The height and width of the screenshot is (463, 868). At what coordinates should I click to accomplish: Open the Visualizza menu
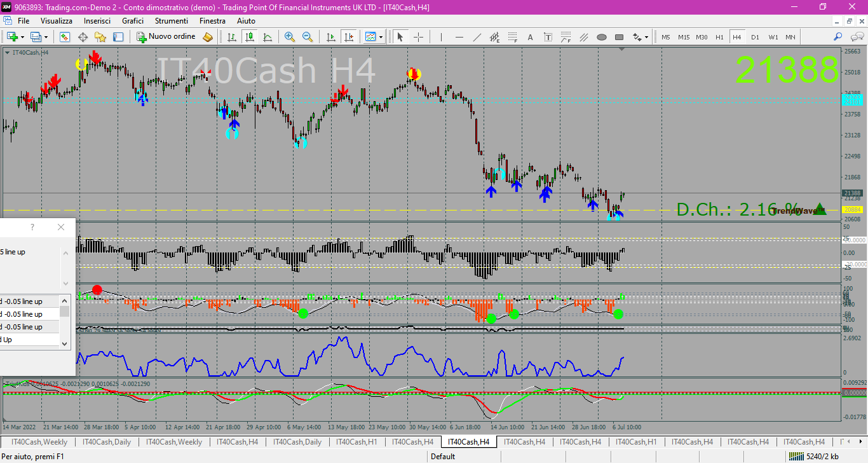(57, 21)
